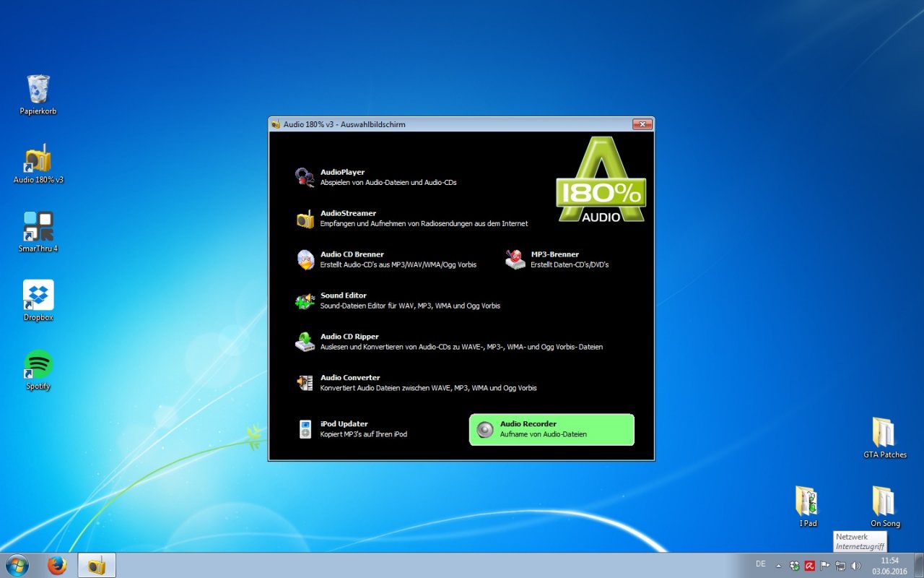Click the Dropbox tray icon
The width and height of the screenshot is (924, 578).
point(795,566)
